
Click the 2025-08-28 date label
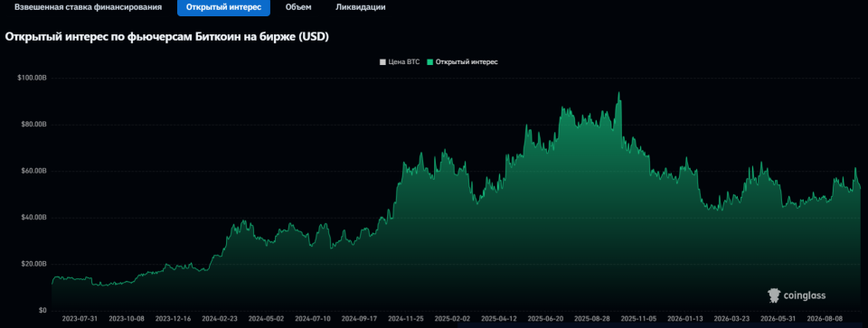point(591,319)
